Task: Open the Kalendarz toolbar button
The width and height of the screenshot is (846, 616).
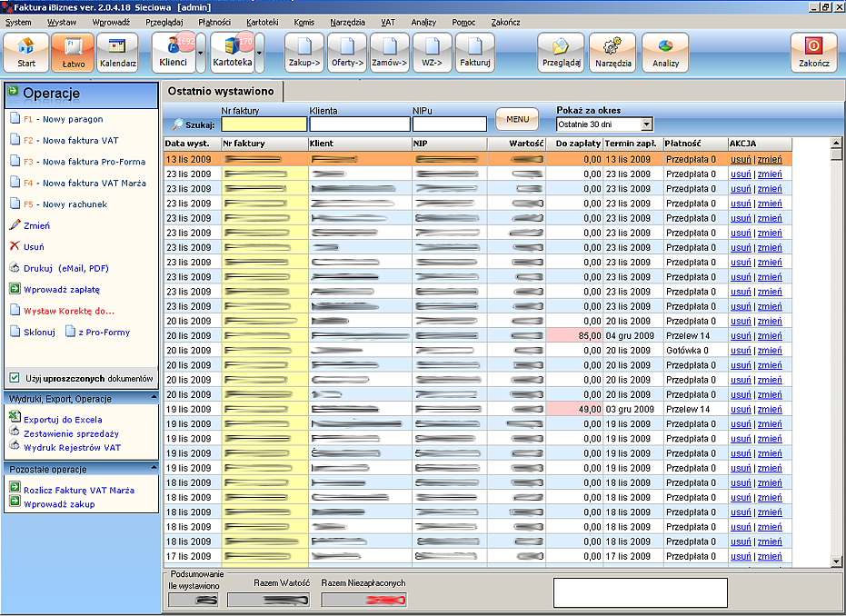Action: pyautogui.click(x=117, y=53)
